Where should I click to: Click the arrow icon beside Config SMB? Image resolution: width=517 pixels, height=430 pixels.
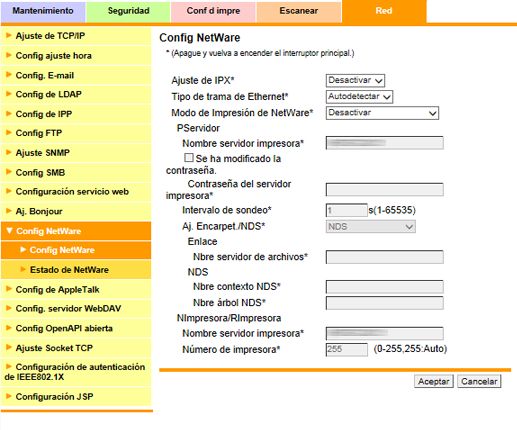pyautogui.click(x=9, y=172)
